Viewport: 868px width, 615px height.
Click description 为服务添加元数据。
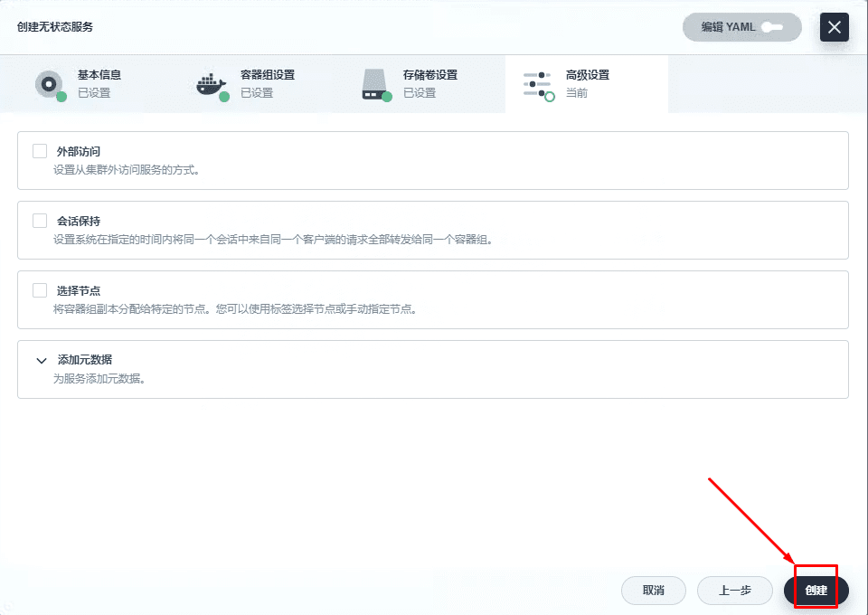click(x=99, y=379)
